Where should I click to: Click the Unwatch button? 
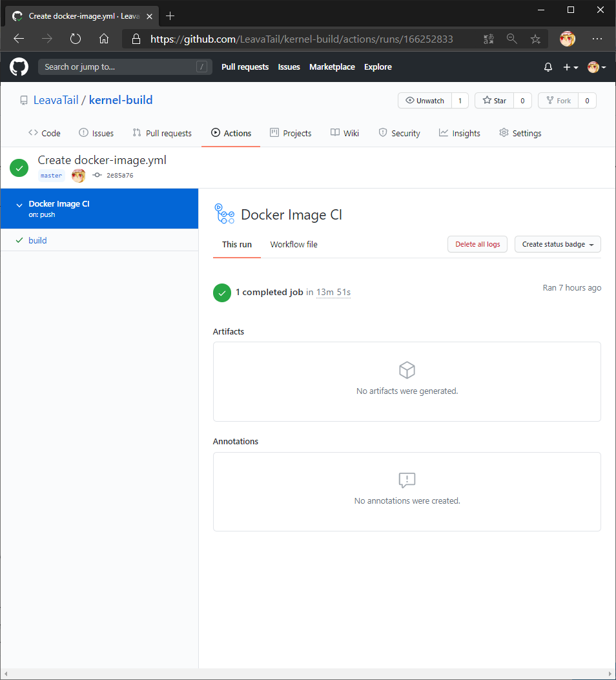tap(425, 101)
